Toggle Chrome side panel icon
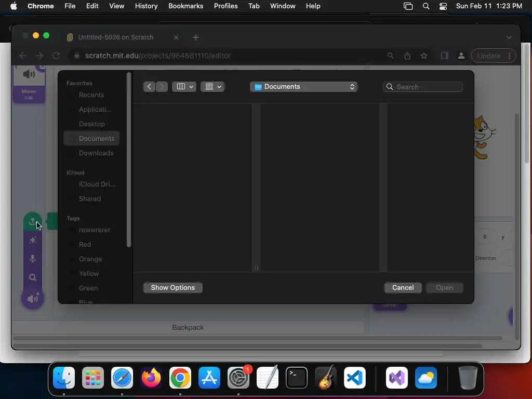The image size is (532, 399). [445, 56]
